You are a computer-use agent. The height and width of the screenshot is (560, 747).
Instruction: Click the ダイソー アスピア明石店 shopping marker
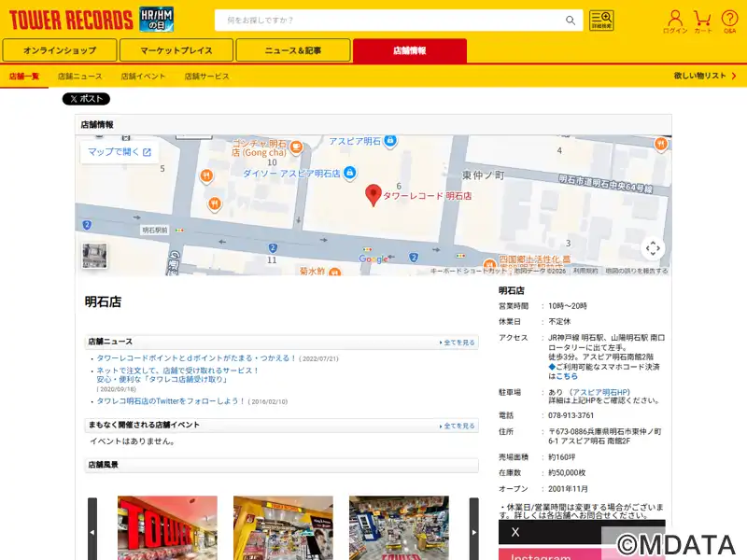pyautogui.click(x=349, y=173)
